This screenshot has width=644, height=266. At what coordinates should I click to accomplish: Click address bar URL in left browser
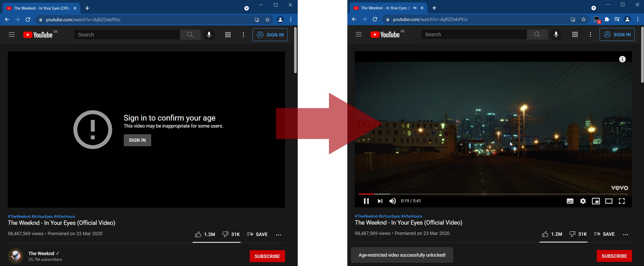[83, 20]
